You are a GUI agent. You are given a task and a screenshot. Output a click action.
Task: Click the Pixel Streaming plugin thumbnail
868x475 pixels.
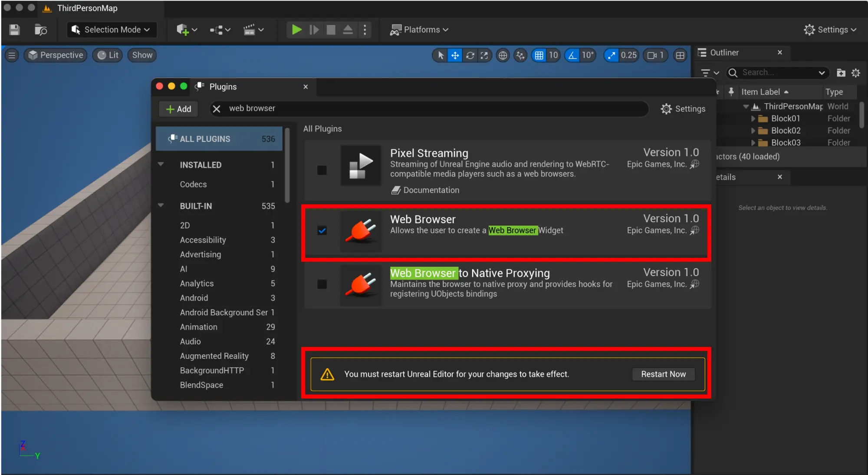click(x=361, y=165)
